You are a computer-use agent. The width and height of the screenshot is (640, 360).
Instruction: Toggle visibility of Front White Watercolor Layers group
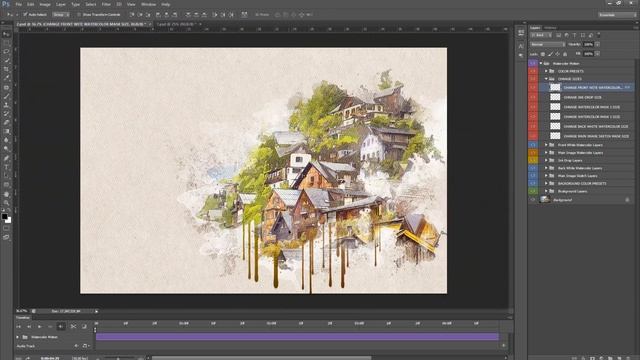pyautogui.click(x=533, y=145)
